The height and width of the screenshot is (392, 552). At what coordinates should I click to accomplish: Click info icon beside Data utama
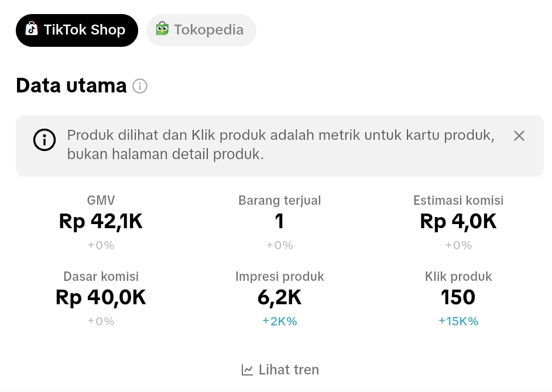coord(140,86)
